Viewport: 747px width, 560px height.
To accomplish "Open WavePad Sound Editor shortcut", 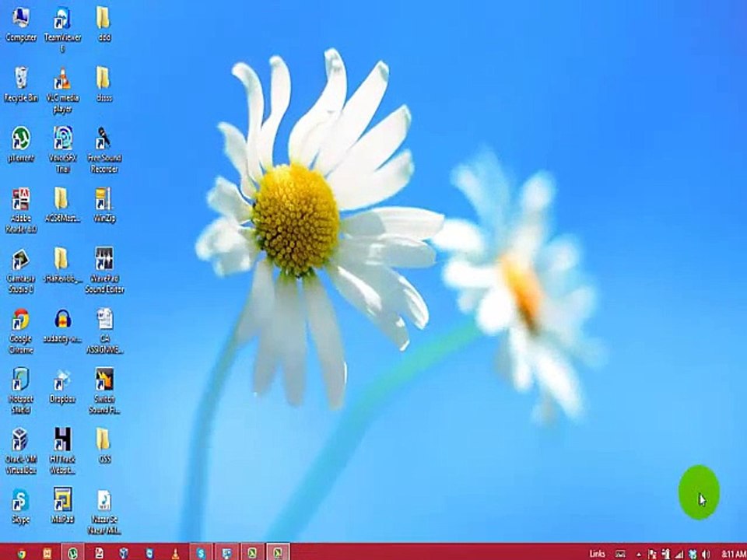I will [x=103, y=271].
